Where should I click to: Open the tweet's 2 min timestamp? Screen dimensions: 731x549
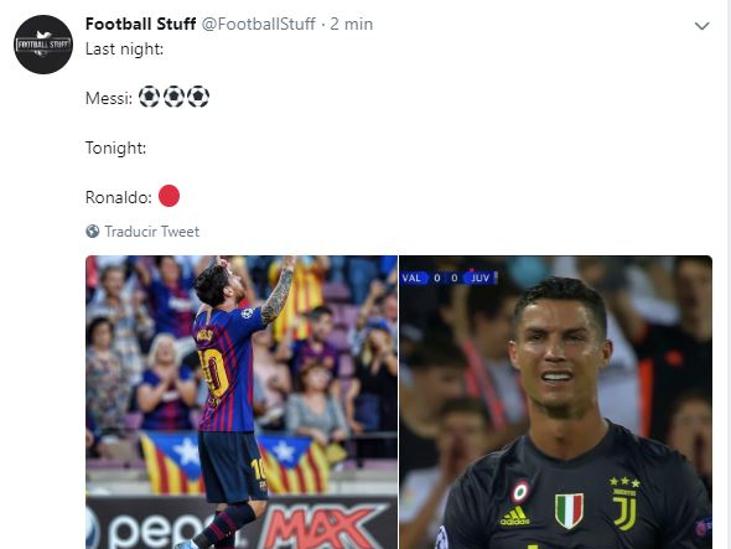[x=352, y=24]
